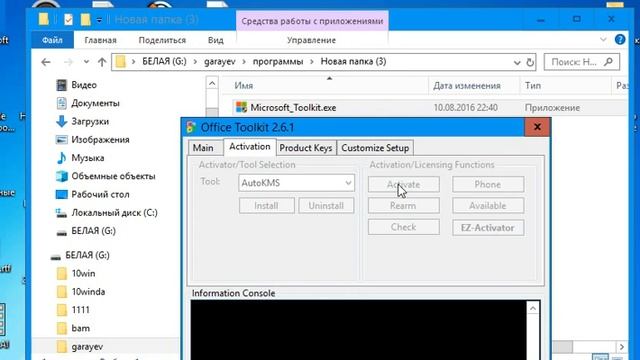Go up one folder level in Explorer
Image resolution: width=640 pixels, height=360 pixels.
coord(102,62)
